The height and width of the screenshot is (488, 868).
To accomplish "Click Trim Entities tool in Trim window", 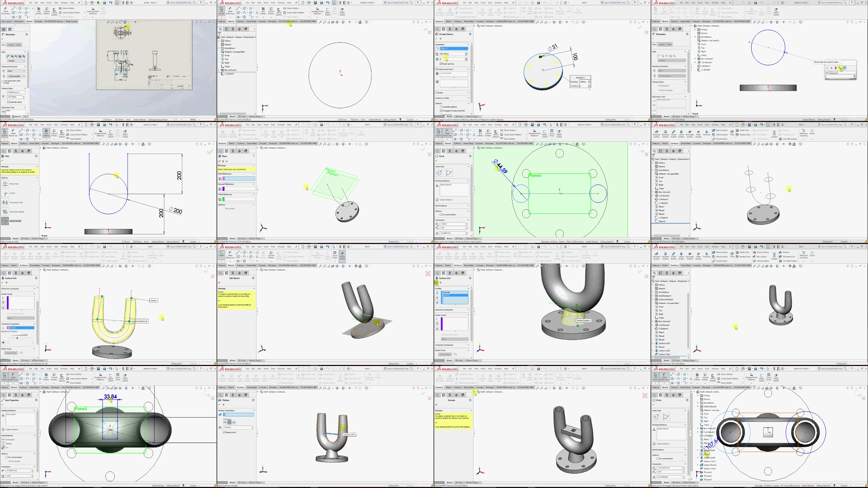I will tap(46, 133).
